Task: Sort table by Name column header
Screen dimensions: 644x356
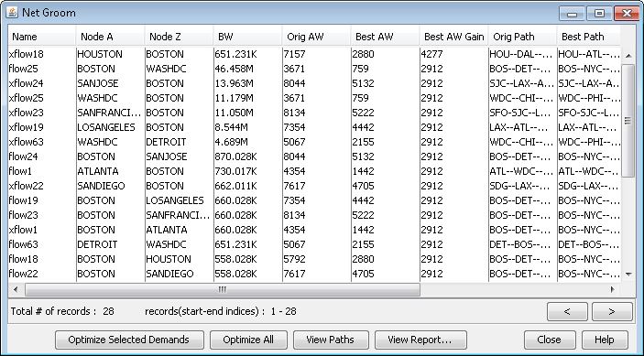Action: [x=42, y=37]
